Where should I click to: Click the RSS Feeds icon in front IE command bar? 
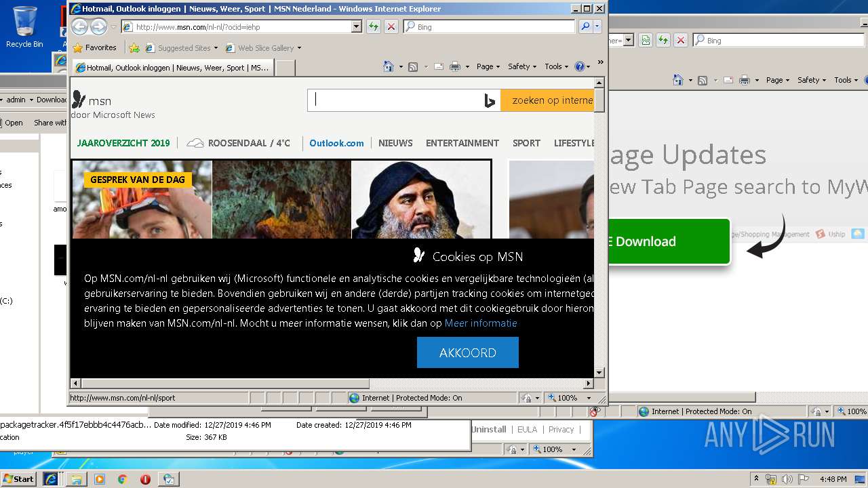(x=412, y=66)
